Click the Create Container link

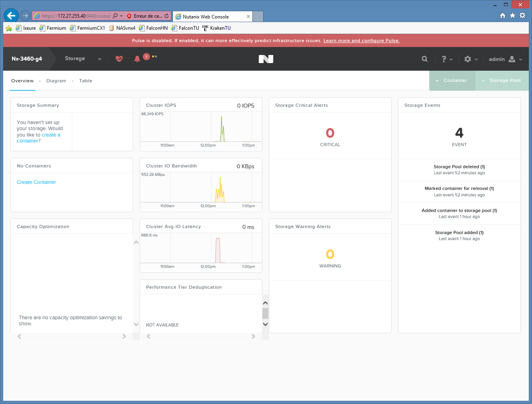pyautogui.click(x=36, y=182)
